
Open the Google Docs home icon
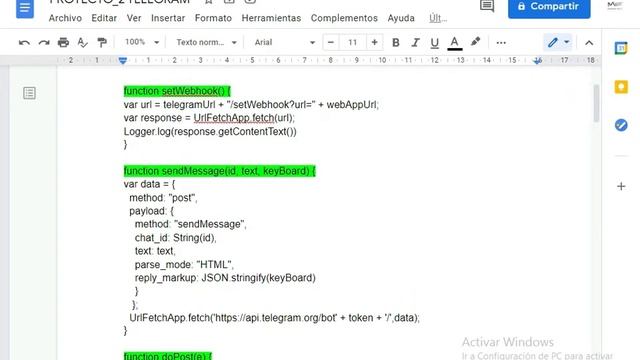24,8
